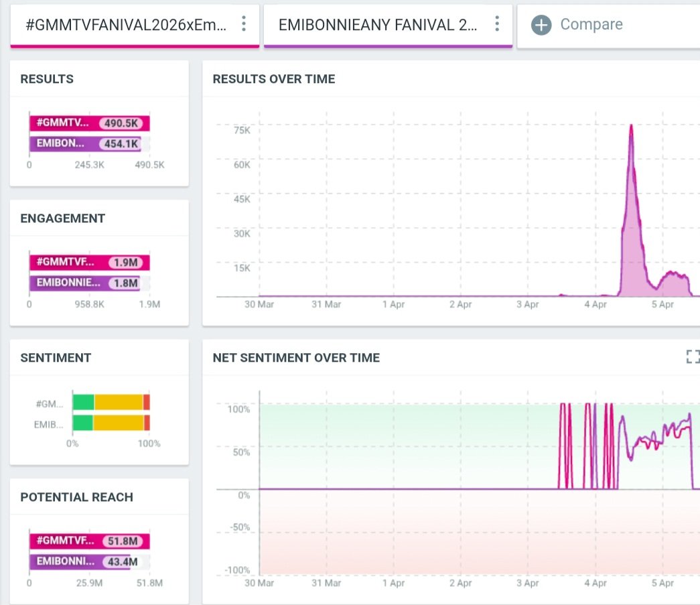Click the ENGAGEMENT panel heading

point(62,218)
